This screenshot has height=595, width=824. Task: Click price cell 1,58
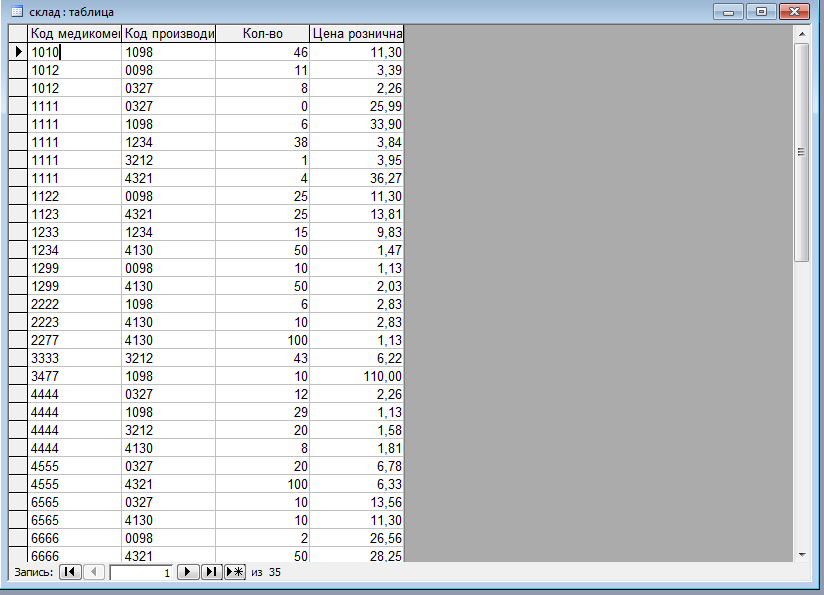point(357,430)
